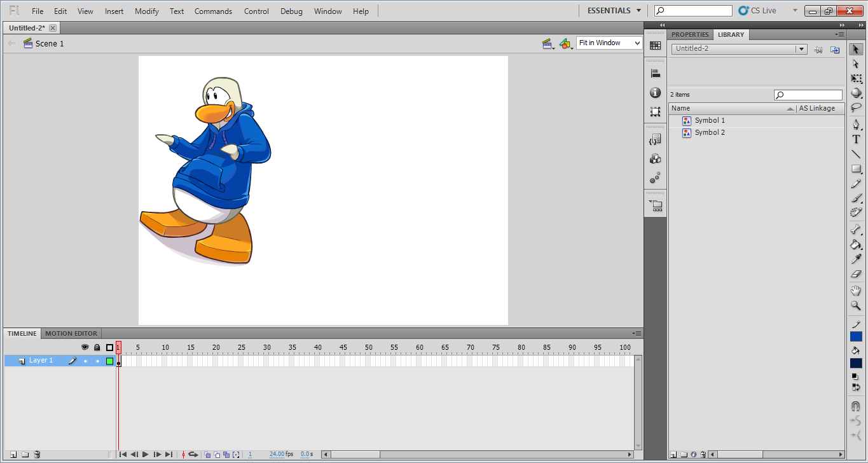Activate the Paint Bucket tool
The width and height of the screenshot is (868, 463).
click(x=856, y=244)
